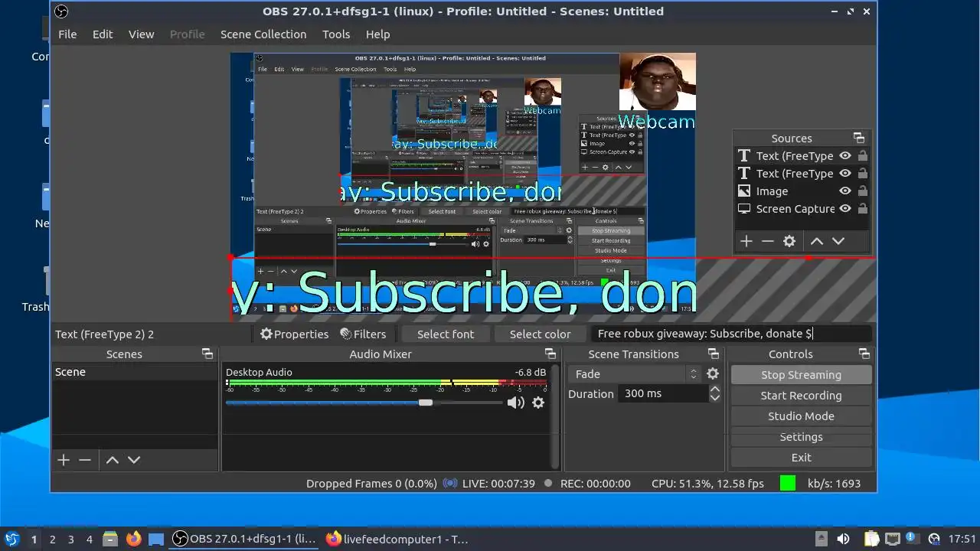Hide the Image source with its eye icon
The height and width of the screenshot is (551, 980).
[x=845, y=191]
